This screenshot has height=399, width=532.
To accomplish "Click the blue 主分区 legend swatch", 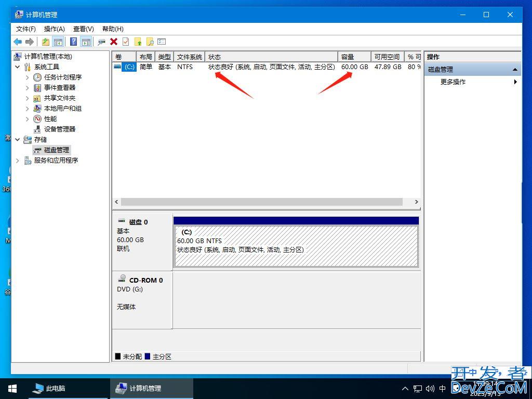I will click(147, 356).
